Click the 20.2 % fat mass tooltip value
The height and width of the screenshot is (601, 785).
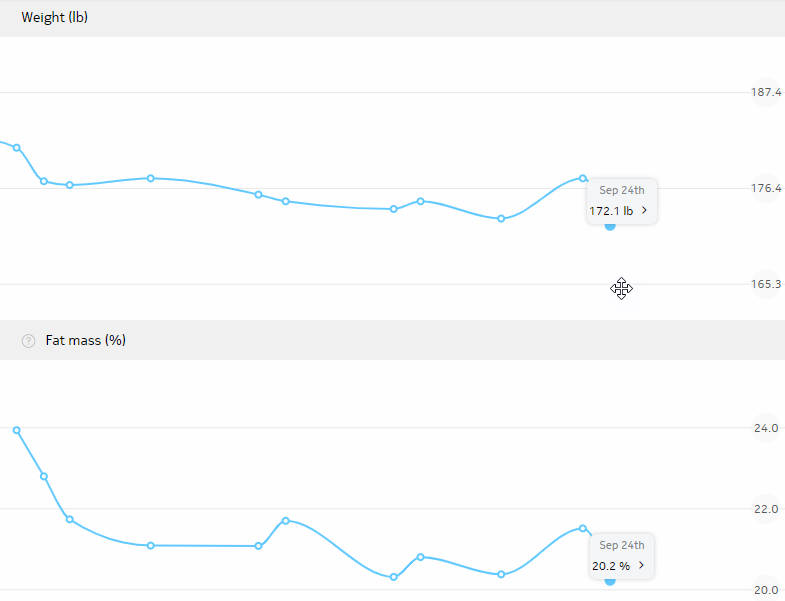(611, 566)
